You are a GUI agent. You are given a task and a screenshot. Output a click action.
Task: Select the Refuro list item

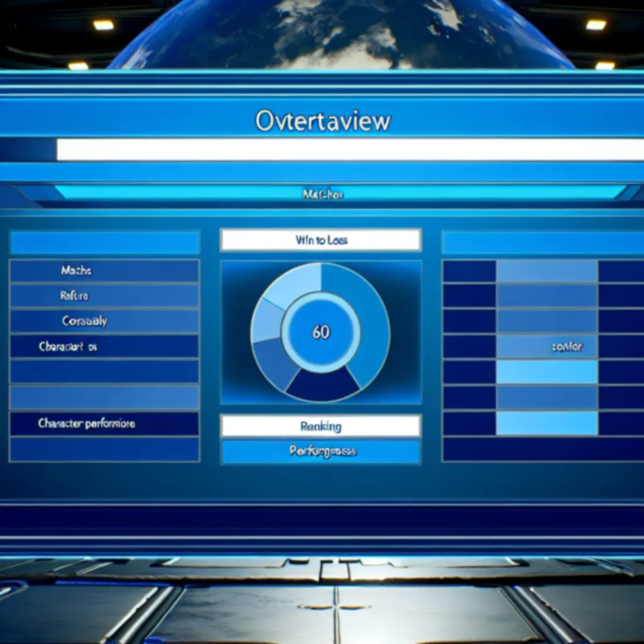click(x=104, y=296)
